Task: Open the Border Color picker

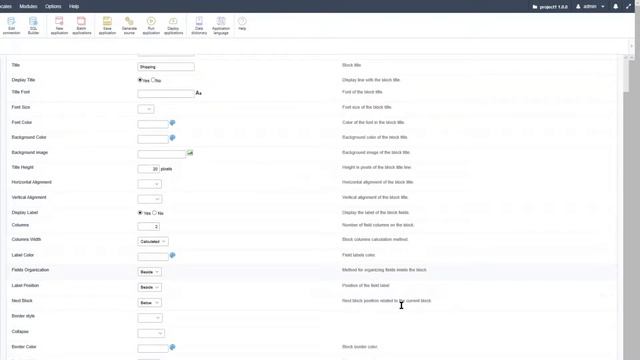Action: point(172,347)
